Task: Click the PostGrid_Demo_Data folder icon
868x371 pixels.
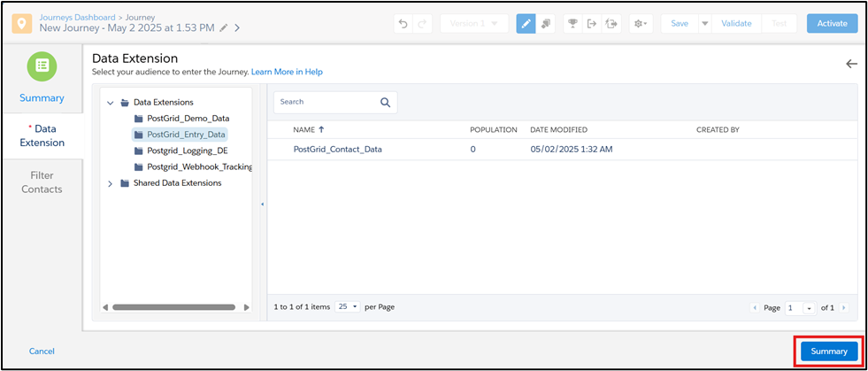Action: (x=138, y=119)
